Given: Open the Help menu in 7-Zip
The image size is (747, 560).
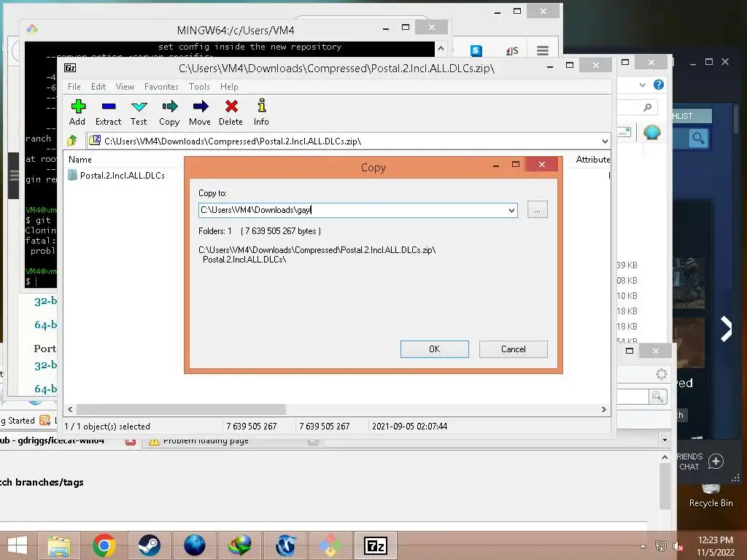Looking at the screenshot, I should 229,87.
